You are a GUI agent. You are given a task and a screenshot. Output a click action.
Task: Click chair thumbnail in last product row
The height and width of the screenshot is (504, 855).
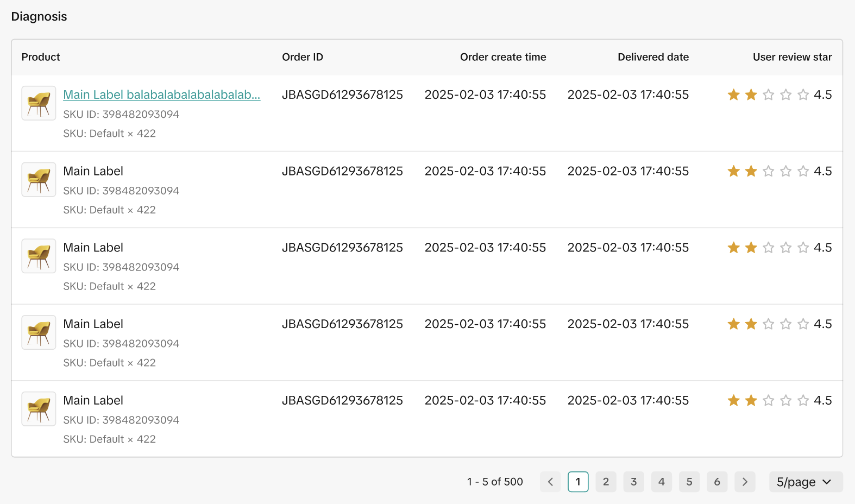(39, 409)
